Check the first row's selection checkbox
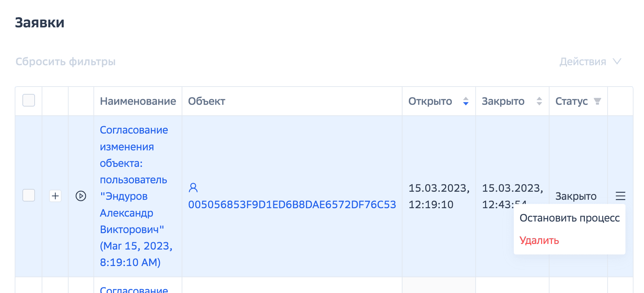The image size is (644, 293). click(x=29, y=195)
